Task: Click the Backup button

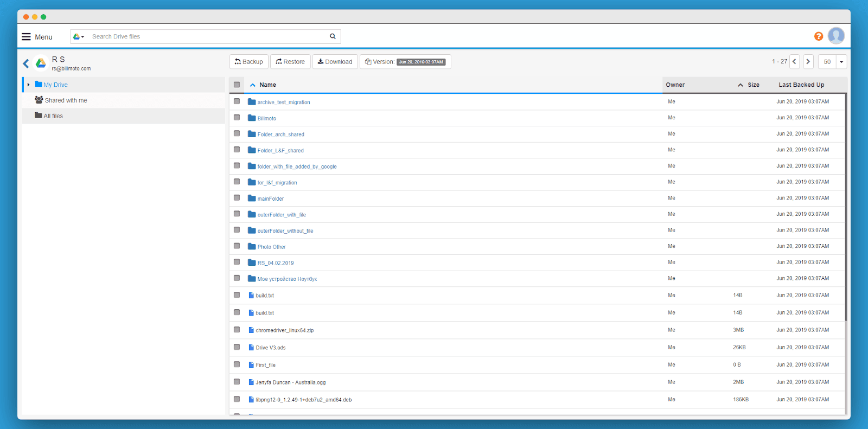Action: click(x=249, y=62)
